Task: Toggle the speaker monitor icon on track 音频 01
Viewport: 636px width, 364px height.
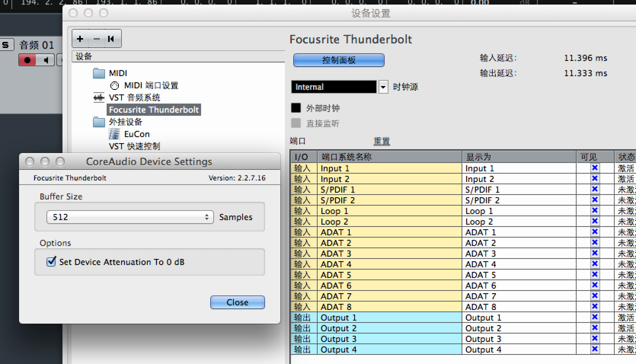Action: [x=46, y=60]
